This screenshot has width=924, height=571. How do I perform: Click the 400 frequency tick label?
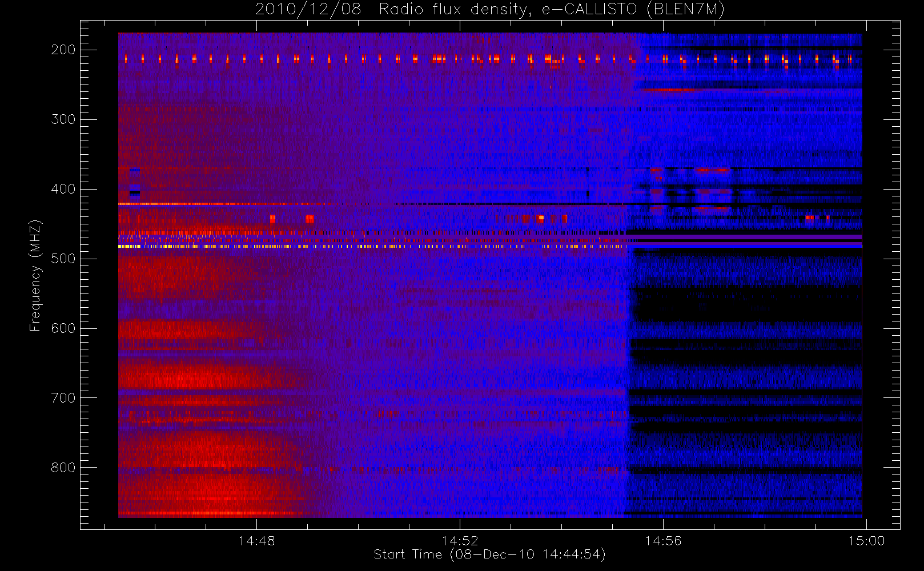tap(63, 189)
